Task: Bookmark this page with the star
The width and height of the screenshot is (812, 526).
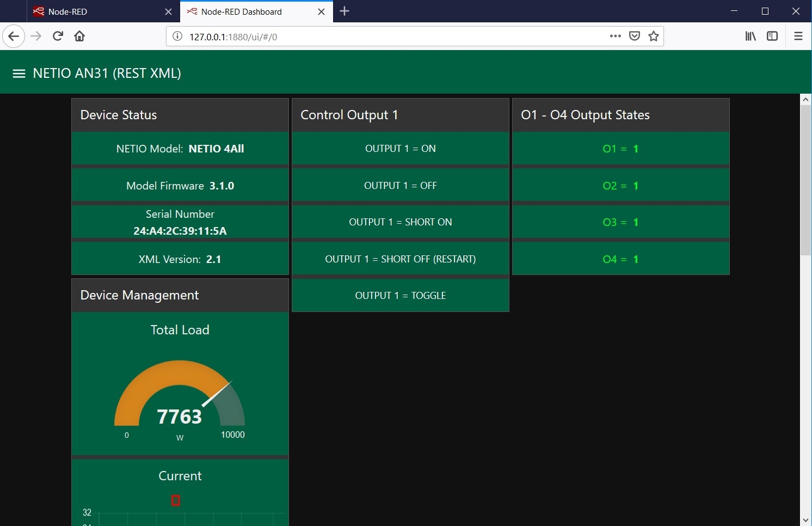Action: 654,36
